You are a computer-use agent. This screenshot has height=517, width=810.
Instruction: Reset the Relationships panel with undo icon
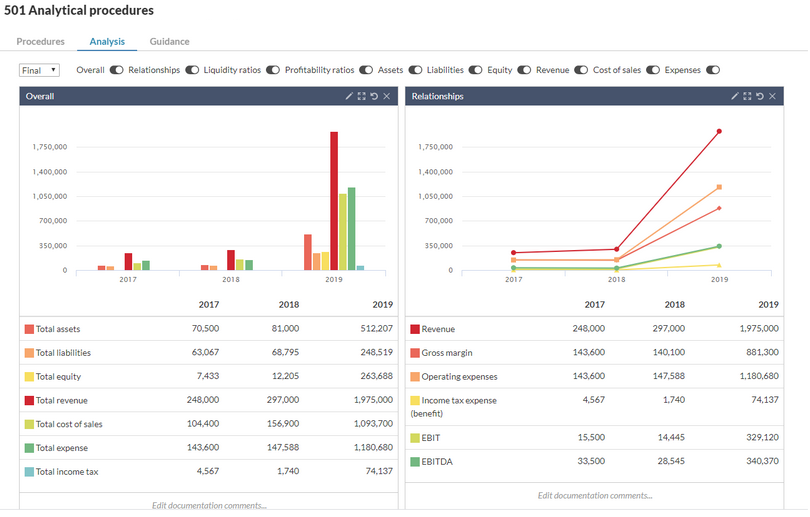coord(759,97)
